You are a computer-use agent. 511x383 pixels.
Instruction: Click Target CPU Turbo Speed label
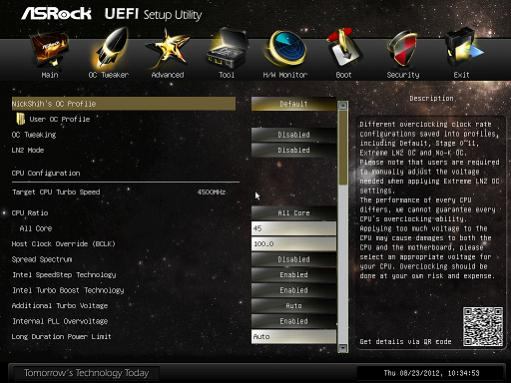[x=56, y=192]
